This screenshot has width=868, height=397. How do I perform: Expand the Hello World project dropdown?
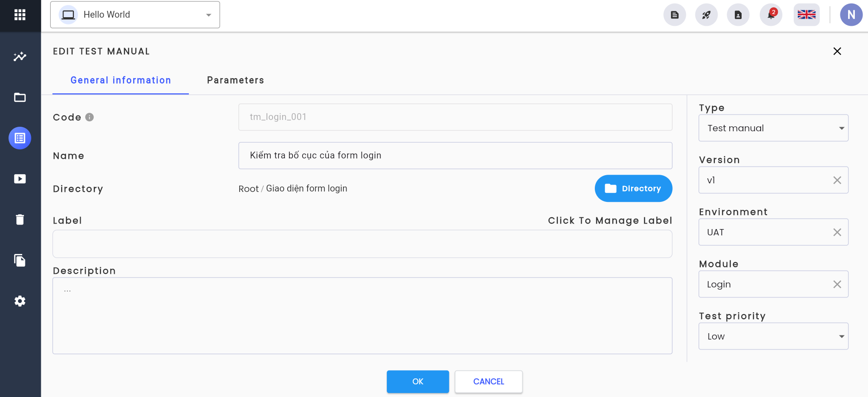(135, 15)
